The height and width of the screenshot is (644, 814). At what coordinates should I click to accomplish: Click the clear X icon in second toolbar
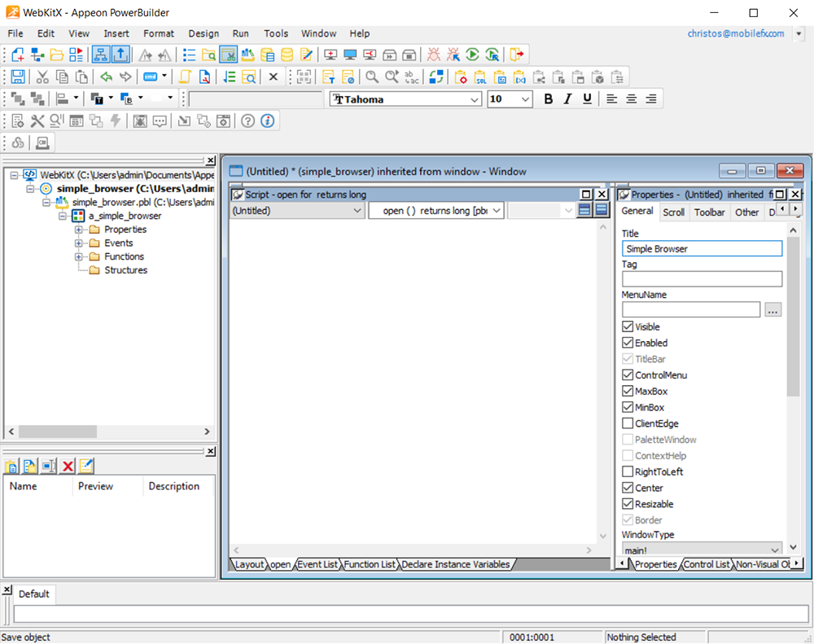tap(273, 77)
